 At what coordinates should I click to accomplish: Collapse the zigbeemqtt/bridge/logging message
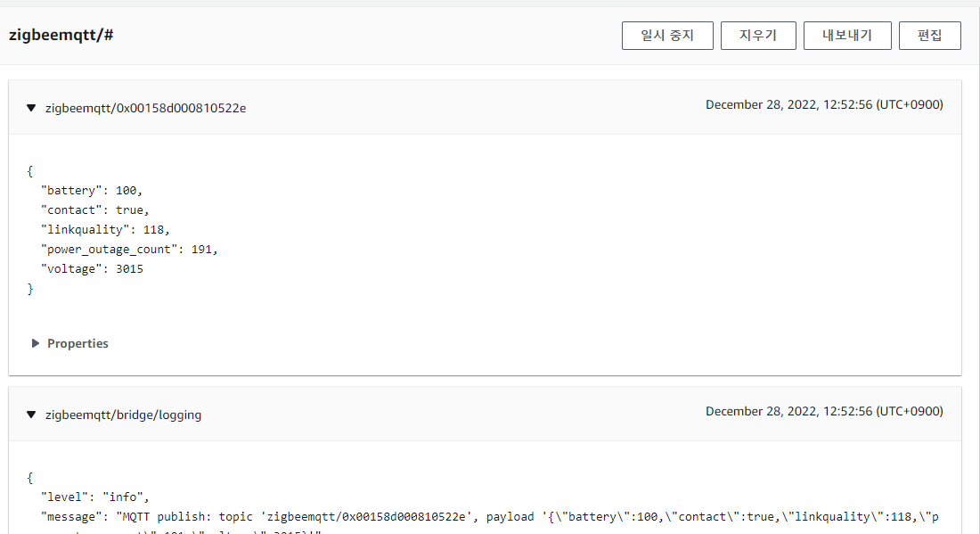31,415
